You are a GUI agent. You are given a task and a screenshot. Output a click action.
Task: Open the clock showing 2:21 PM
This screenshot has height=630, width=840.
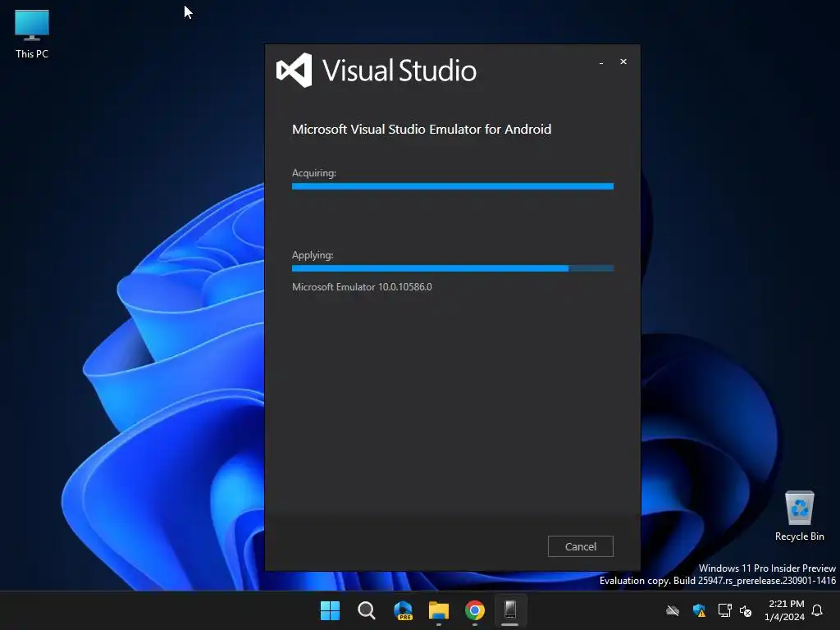pos(785,610)
